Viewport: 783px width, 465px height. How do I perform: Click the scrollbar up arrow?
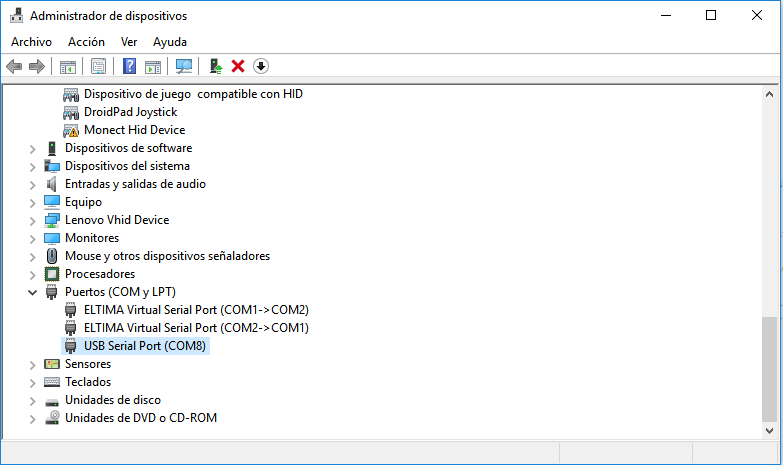pos(769,94)
